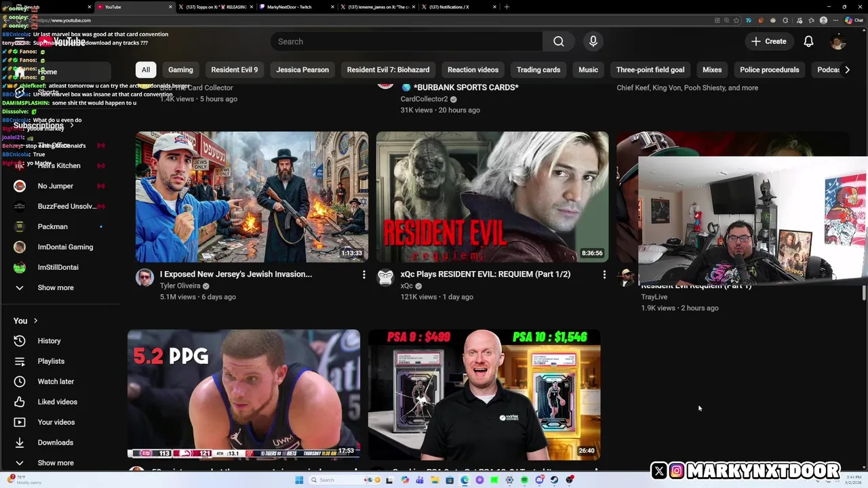The image size is (868, 488).
Task: Select Resident Evil 7: Biohazard chip
Action: point(388,70)
